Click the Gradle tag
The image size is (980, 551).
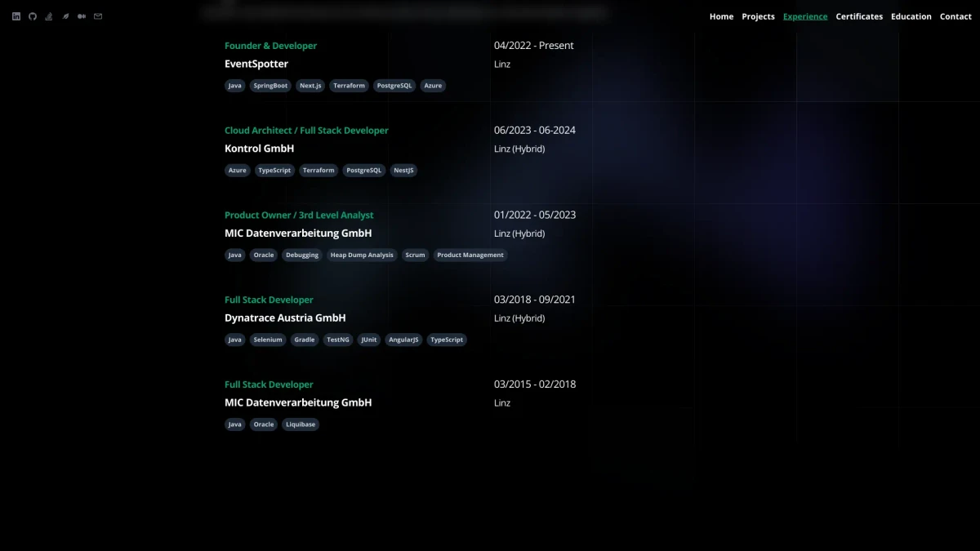tap(305, 340)
